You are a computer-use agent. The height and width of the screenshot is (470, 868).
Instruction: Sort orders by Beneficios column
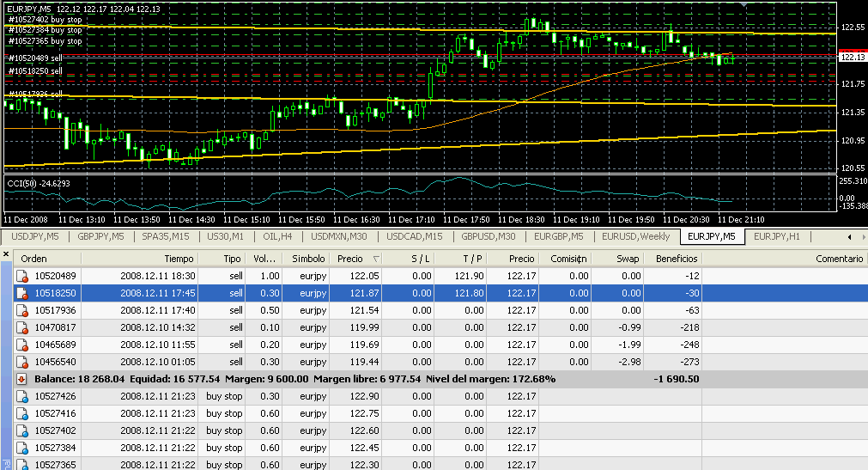click(x=677, y=259)
